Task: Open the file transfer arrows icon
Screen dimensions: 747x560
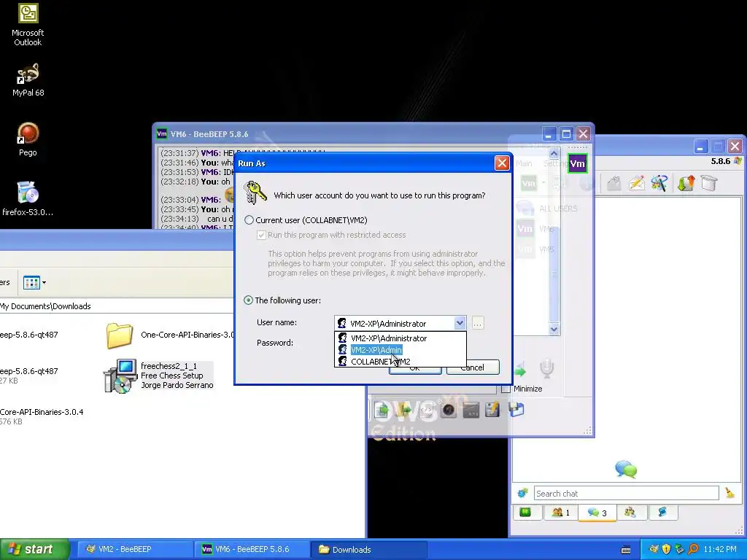Action: pyautogui.click(x=686, y=183)
